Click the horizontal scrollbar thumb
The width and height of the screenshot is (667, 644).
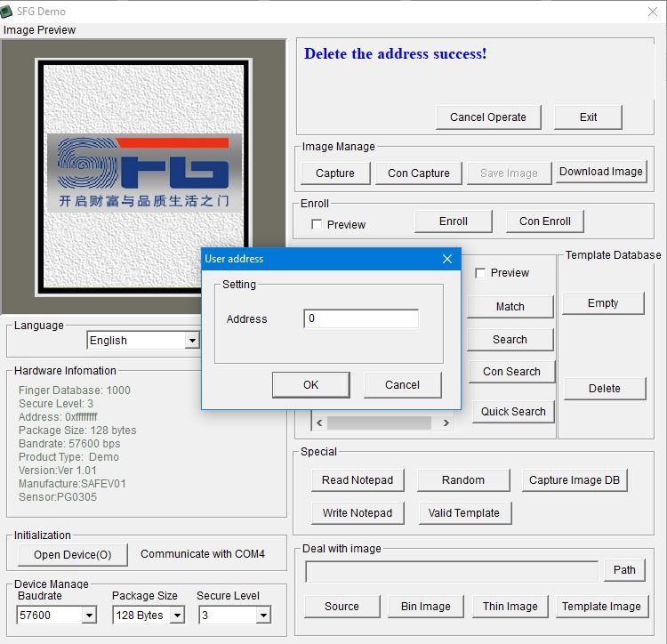coord(379,423)
